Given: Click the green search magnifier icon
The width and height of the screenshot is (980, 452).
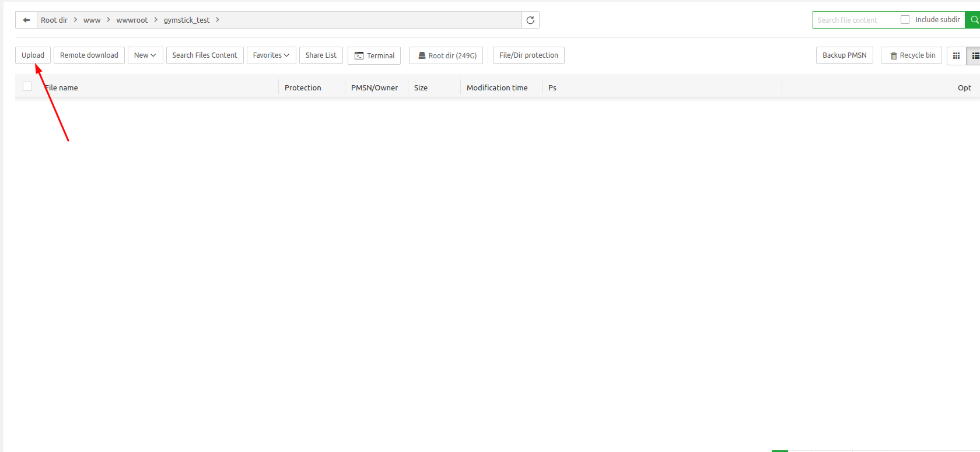Looking at the screenshot, I should click(974, 20).
